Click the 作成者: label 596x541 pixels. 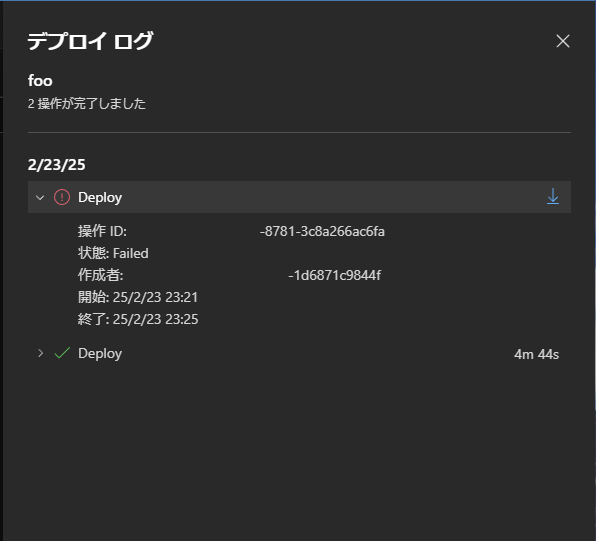[101, 275]
